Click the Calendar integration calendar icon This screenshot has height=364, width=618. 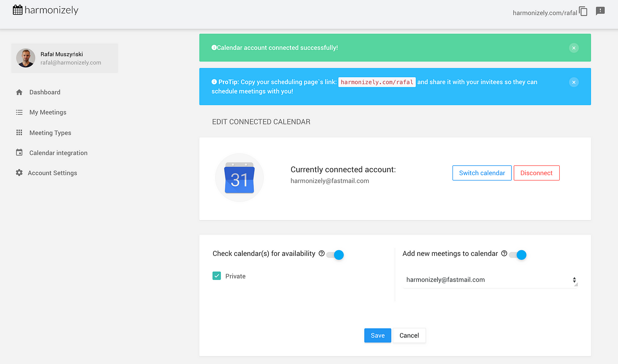pos(19,153)
